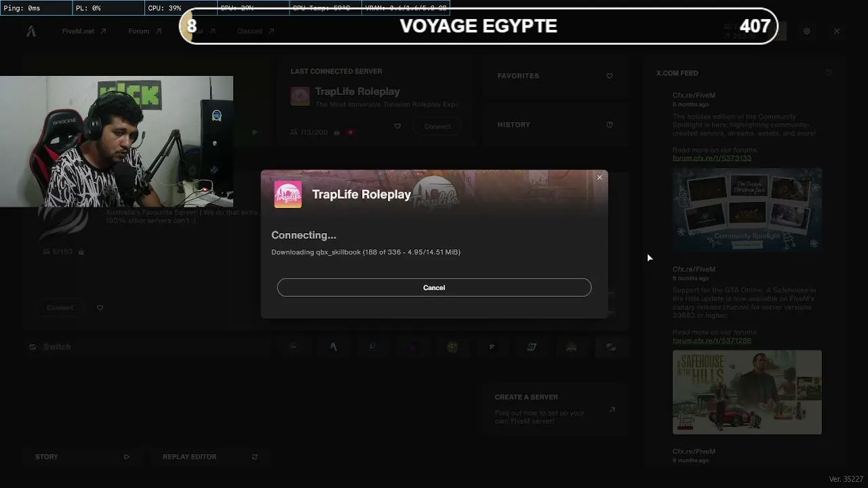Open the Forum link in the top bar

click(x=145, y=31)
